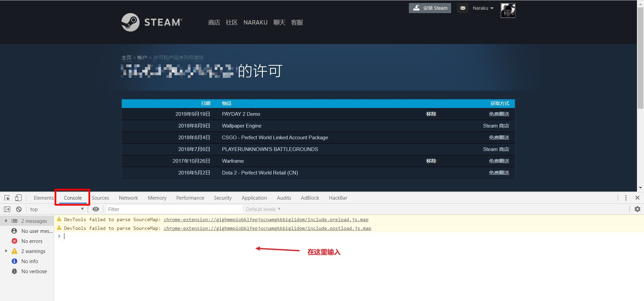This screenshot has width=644, height=301.
Task: Click the 物品 column header
Action: 226,103
